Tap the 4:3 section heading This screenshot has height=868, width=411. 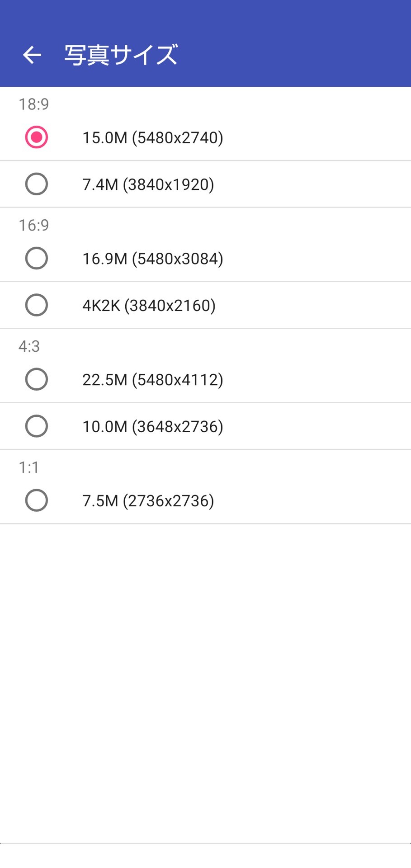29,346
